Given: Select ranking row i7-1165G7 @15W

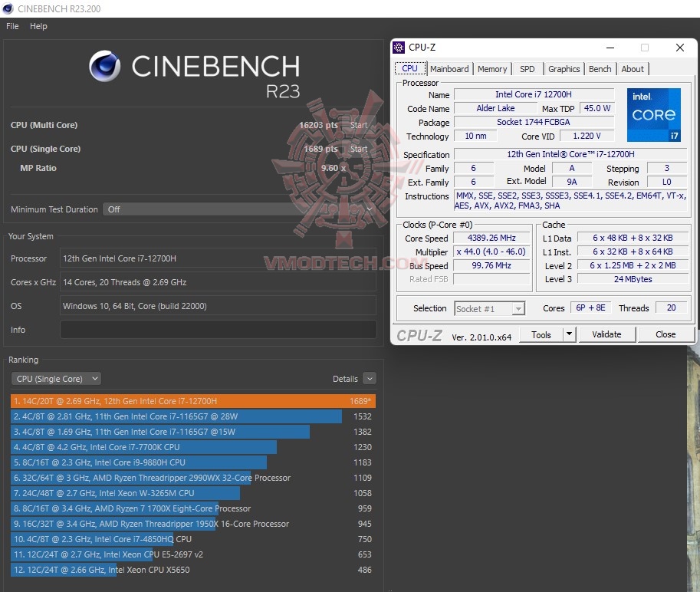Looking at the screenshot, I should pyautogui.click(x=193, y=432).
